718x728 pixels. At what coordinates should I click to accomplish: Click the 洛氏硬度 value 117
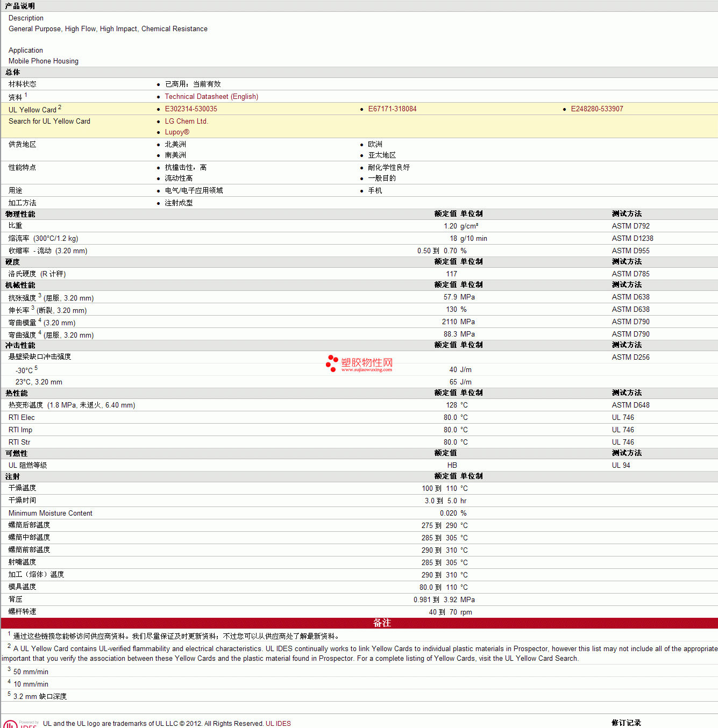[x=451, y=274]
